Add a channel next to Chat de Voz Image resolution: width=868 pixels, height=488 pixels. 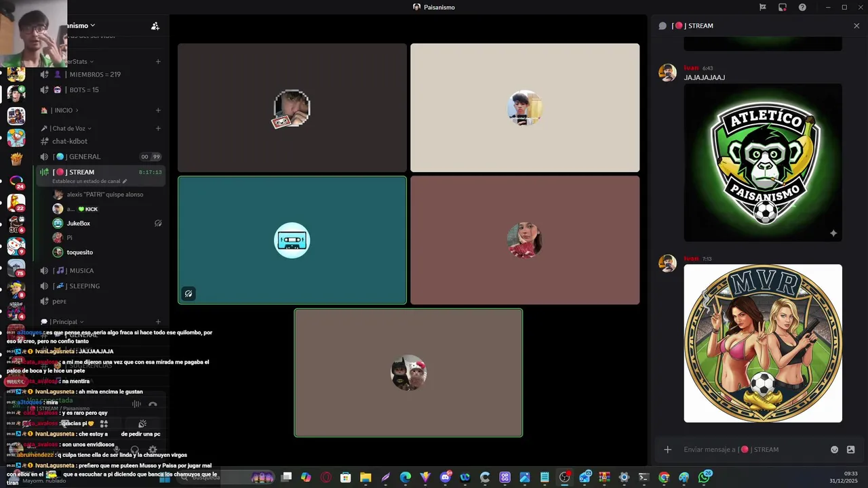click(158, 128)
